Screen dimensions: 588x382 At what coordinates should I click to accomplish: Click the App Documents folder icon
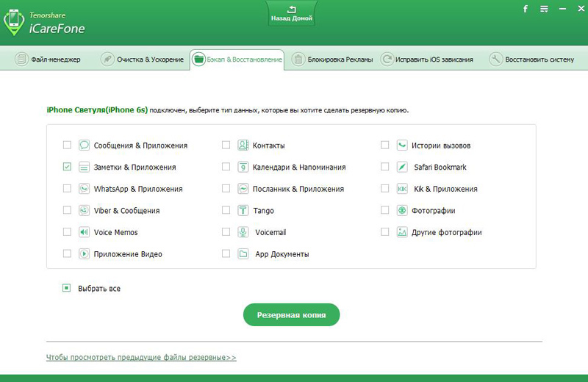point(243,253)
